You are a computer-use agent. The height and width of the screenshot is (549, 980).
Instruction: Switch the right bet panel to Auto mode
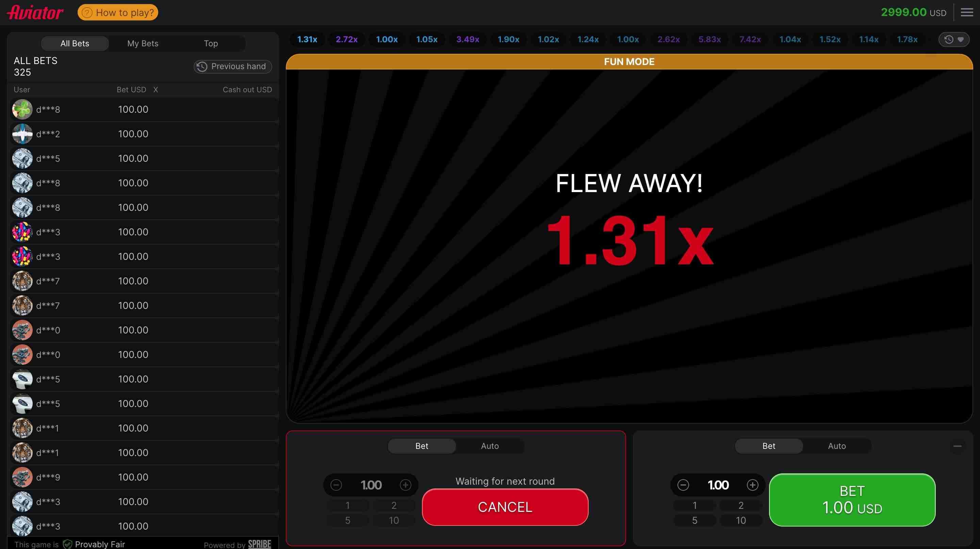click(837, 446)
